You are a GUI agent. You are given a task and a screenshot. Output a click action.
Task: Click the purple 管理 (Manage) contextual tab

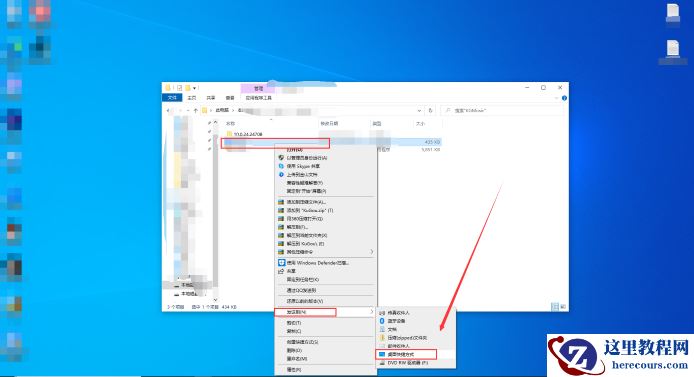[x=258, y=88]
